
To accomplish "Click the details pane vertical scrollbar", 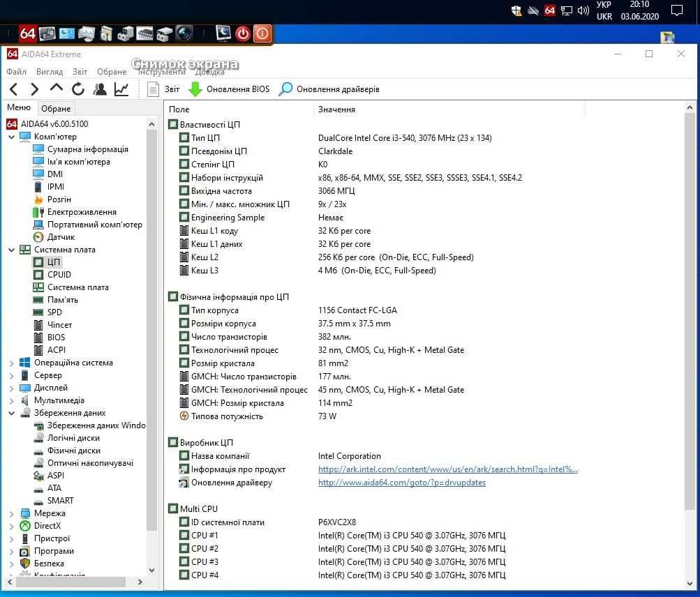I will point(690,312).
